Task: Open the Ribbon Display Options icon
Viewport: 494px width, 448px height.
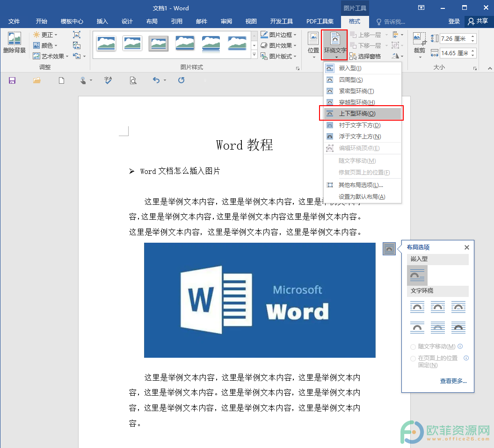Action: click(x=421, y=8)
